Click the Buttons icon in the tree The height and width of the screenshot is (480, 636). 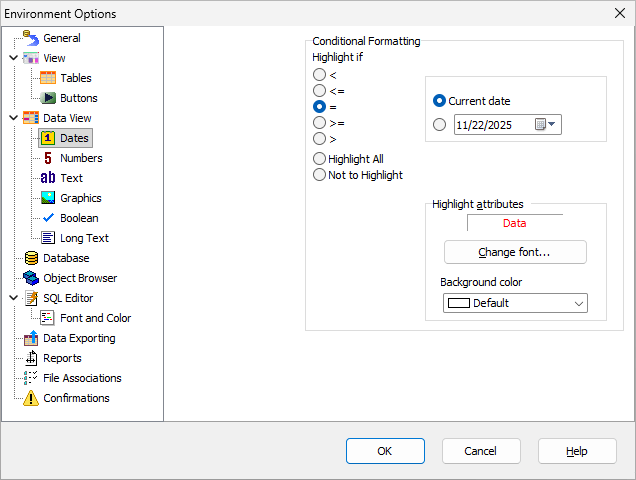click(48, 98)
